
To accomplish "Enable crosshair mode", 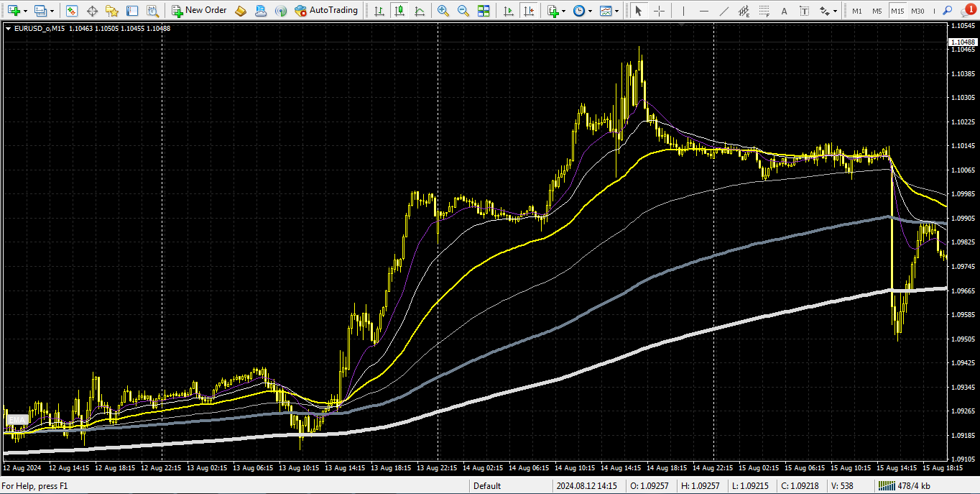I will click(x=658, y=11).
